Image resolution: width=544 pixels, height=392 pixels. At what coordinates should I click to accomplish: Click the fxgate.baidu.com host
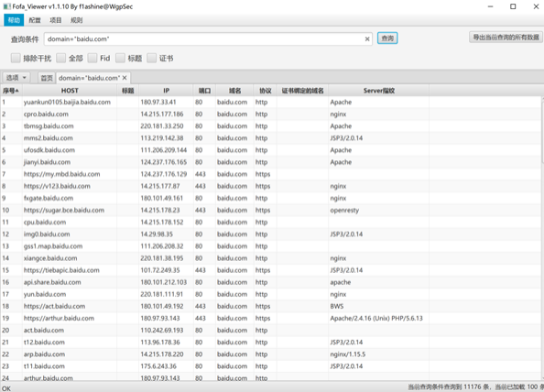pyautogui.click(x=49, y=198)
